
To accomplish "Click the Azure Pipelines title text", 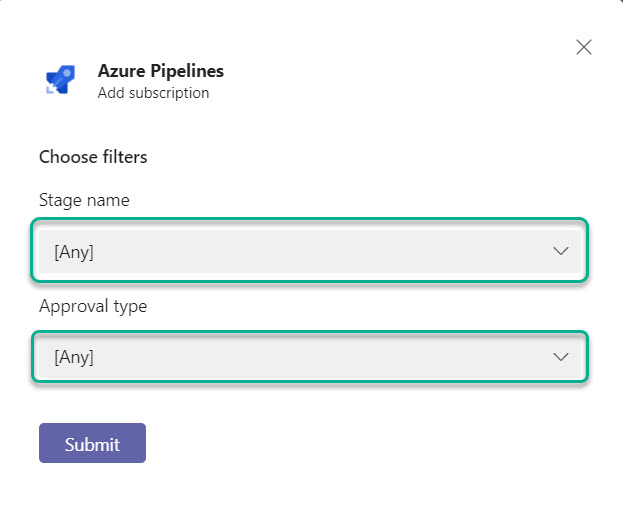I will coord(161,71).
